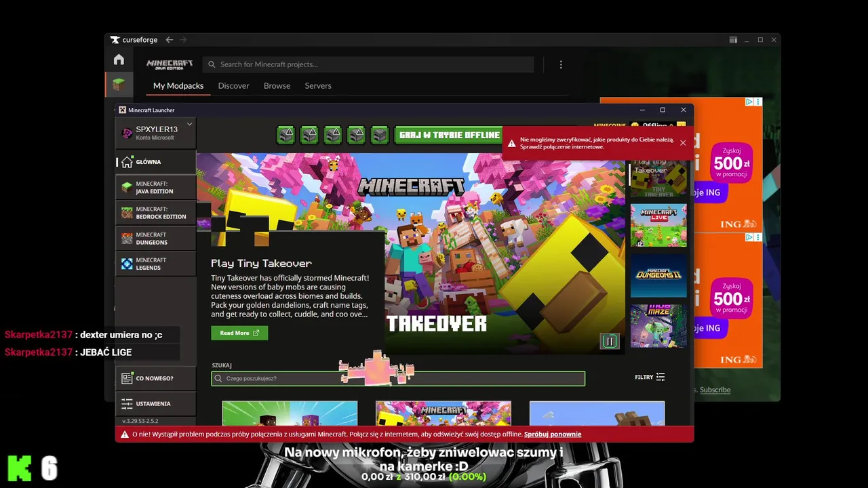868x488 pixels.
Task: Click Minecraft Java Edition logo in CurseForge
Action: coord(170,64)
